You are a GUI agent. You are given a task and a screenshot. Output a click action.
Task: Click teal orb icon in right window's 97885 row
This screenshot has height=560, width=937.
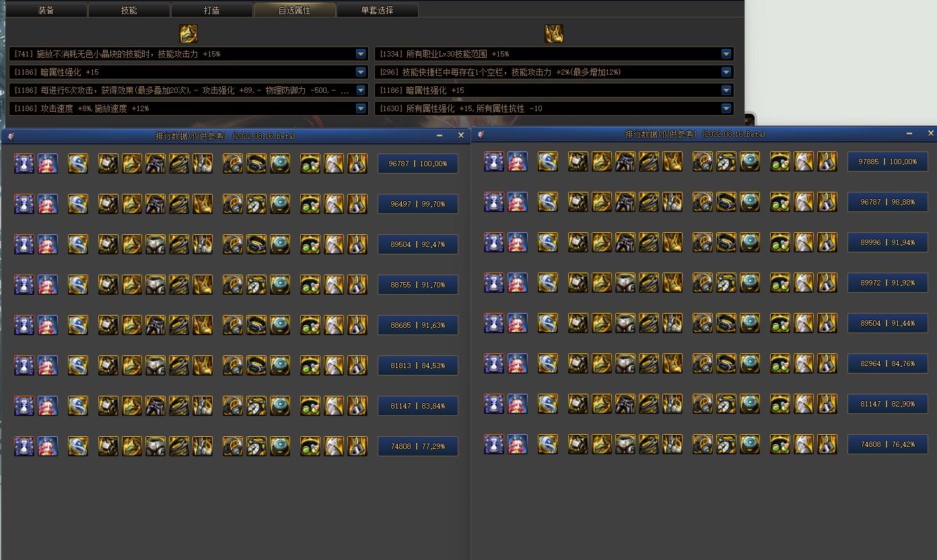coord(750,162)
